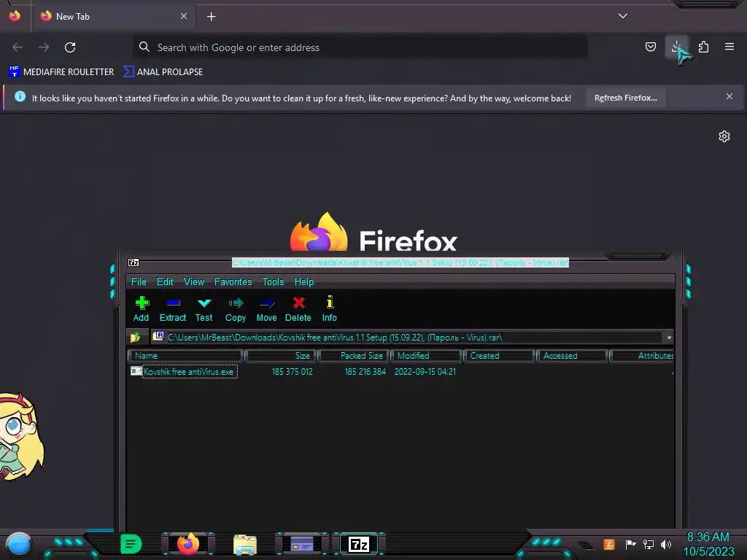
Task: Sort by the Size column header
Action: [x=281, y=356]
